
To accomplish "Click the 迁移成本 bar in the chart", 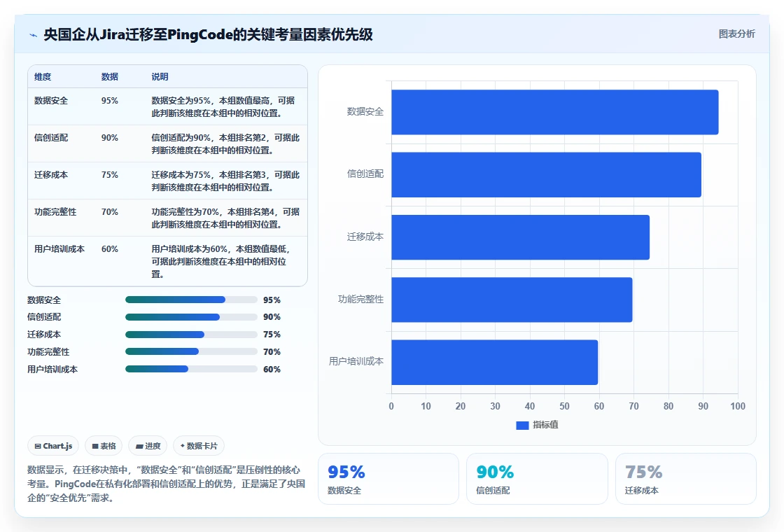I will (x=520, y=237).
